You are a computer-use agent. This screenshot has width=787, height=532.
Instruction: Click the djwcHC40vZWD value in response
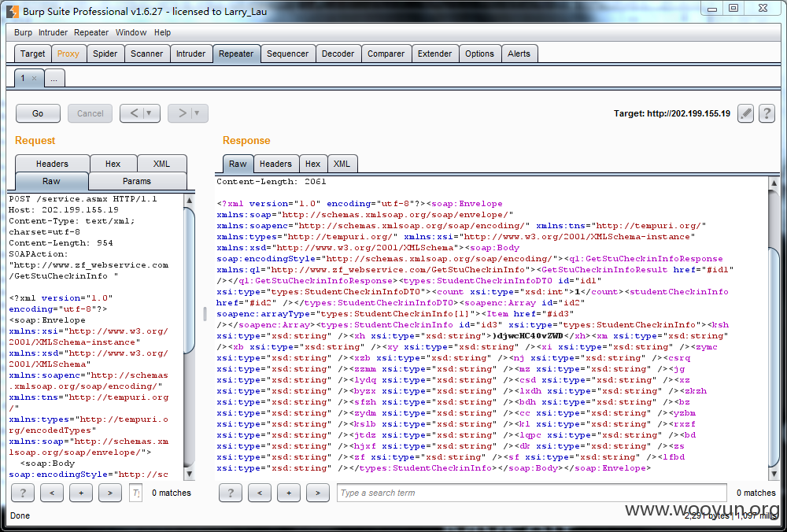pos(528,336)
